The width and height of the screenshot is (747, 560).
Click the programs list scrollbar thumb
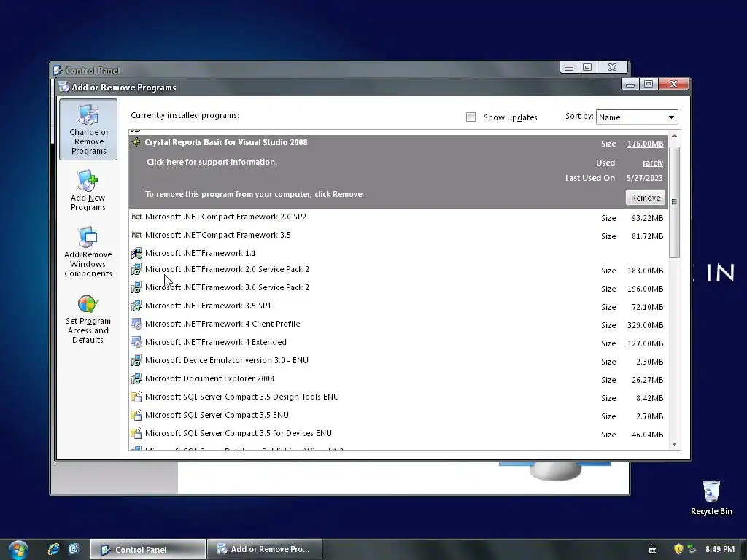pyautogui.click(x=674, y=202)
